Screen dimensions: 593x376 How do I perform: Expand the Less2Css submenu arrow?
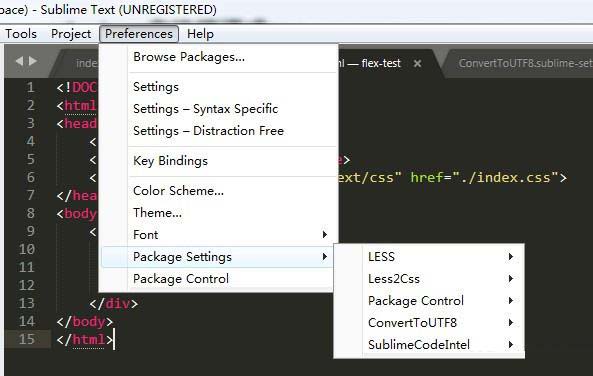(x=511, y=279)
